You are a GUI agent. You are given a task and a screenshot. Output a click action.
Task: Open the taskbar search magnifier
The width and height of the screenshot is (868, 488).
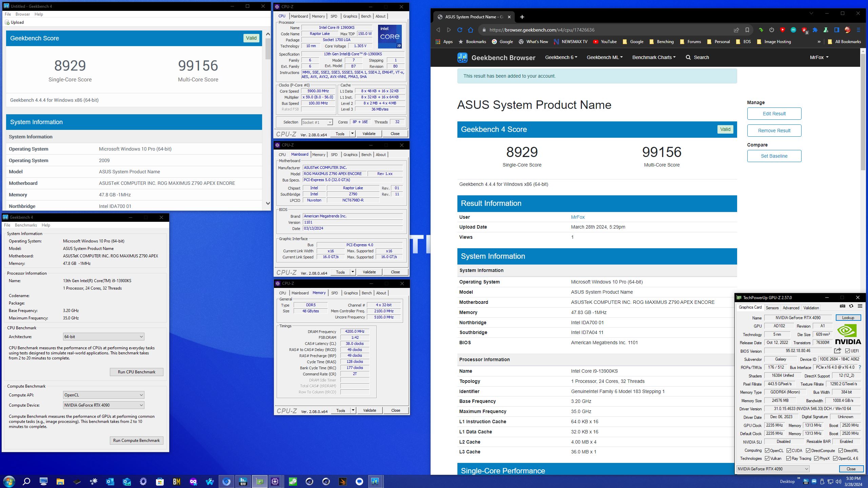point(26,481)
